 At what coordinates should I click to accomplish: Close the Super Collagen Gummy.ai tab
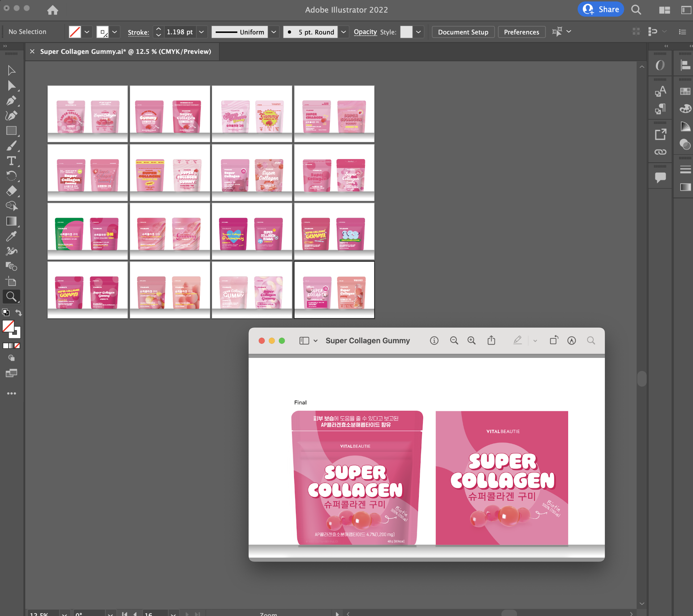[32, 51]
